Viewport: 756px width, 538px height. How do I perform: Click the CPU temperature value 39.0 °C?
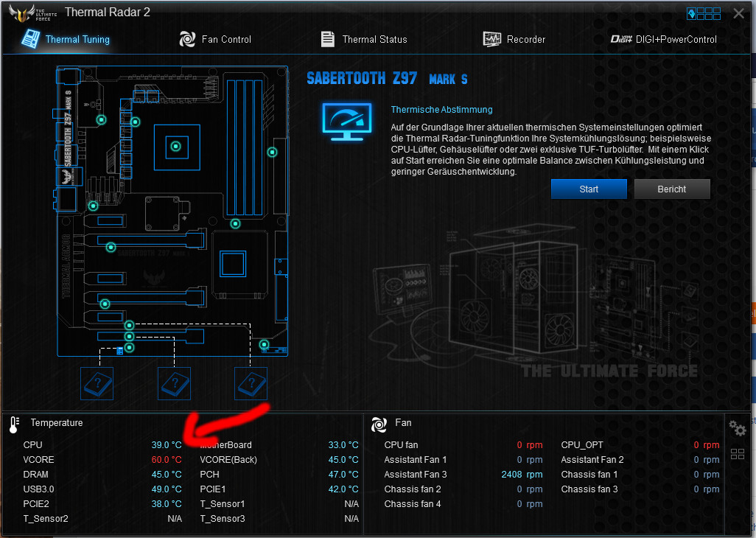(167, 445)
